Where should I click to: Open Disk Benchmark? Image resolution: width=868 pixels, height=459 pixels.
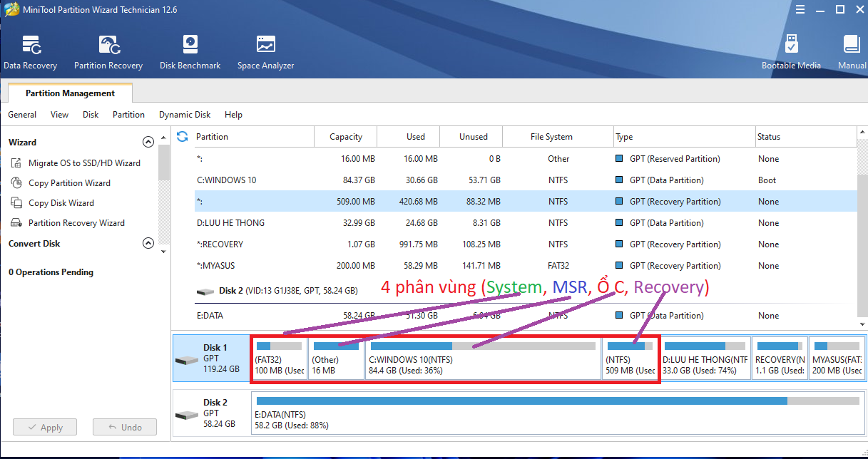[x=190, y=53]
